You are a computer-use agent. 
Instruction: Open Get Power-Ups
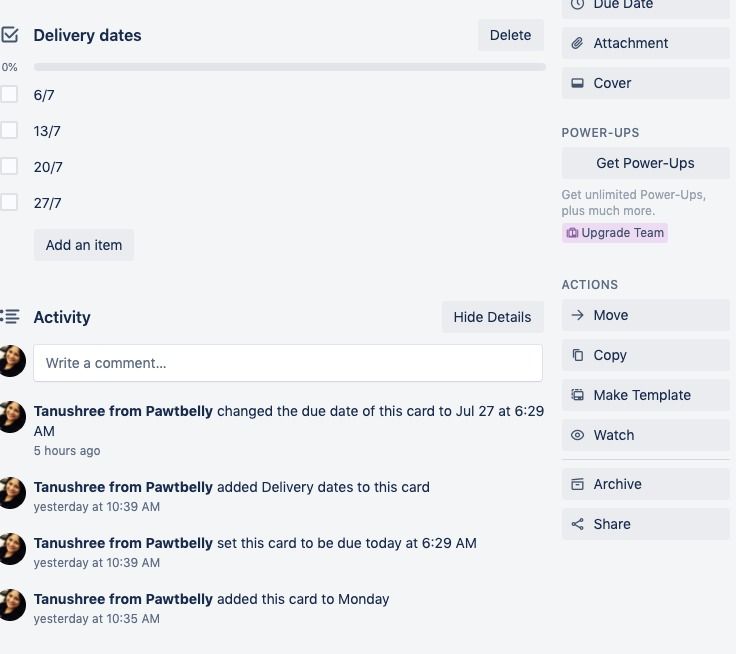coord(645,163)
